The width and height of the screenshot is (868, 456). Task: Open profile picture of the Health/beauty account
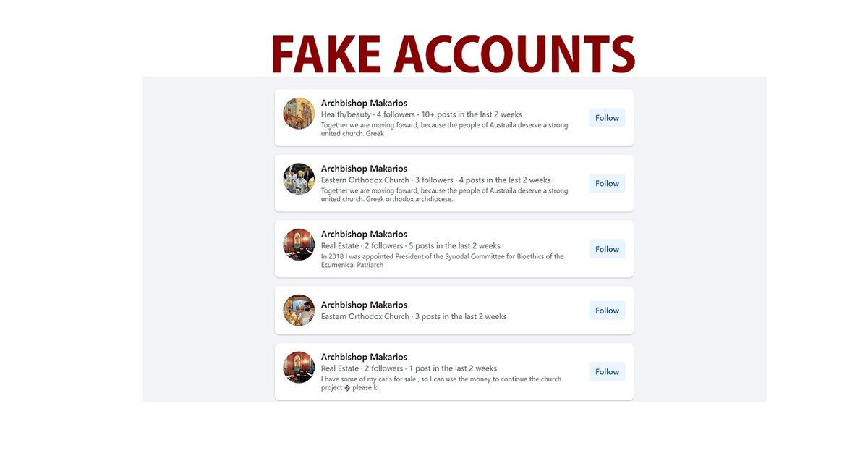[x=299, y=114]
